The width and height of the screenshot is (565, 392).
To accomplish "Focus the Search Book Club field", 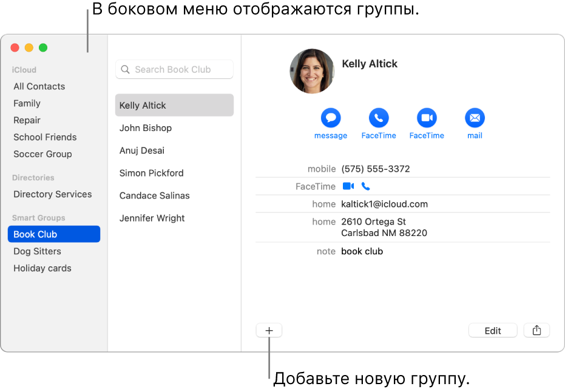I will 174,69.
